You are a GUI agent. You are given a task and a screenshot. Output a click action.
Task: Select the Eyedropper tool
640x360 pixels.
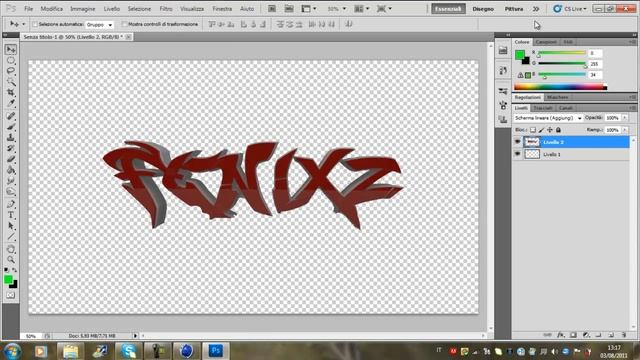(11, 103)
